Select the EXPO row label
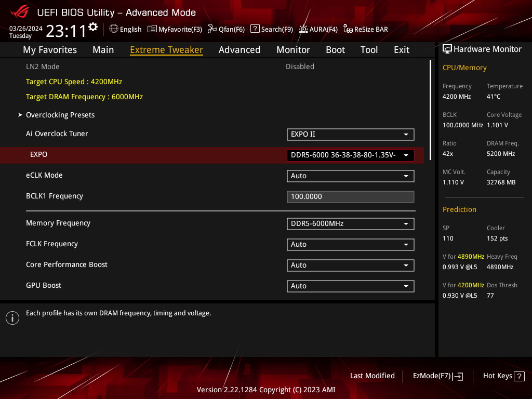 click(38, 154)
